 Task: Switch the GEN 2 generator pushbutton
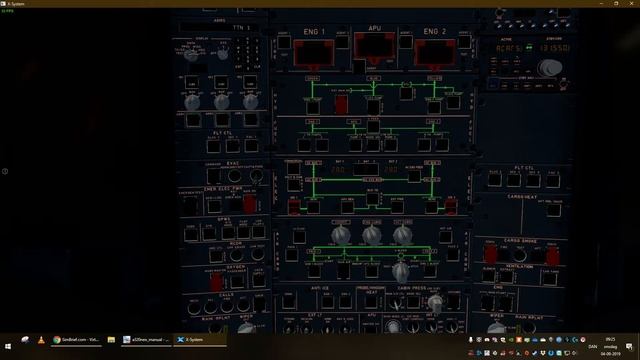431,207
